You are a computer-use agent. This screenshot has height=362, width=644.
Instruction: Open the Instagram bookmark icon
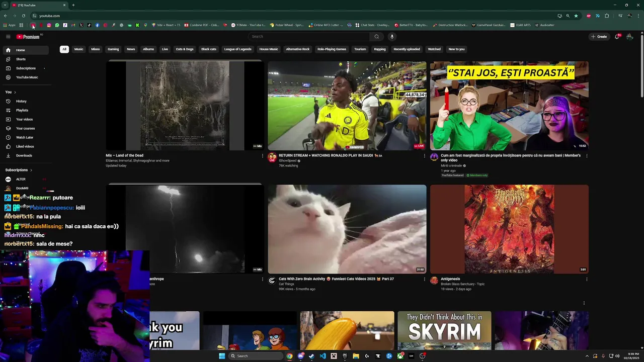click(x=49, y=25)
